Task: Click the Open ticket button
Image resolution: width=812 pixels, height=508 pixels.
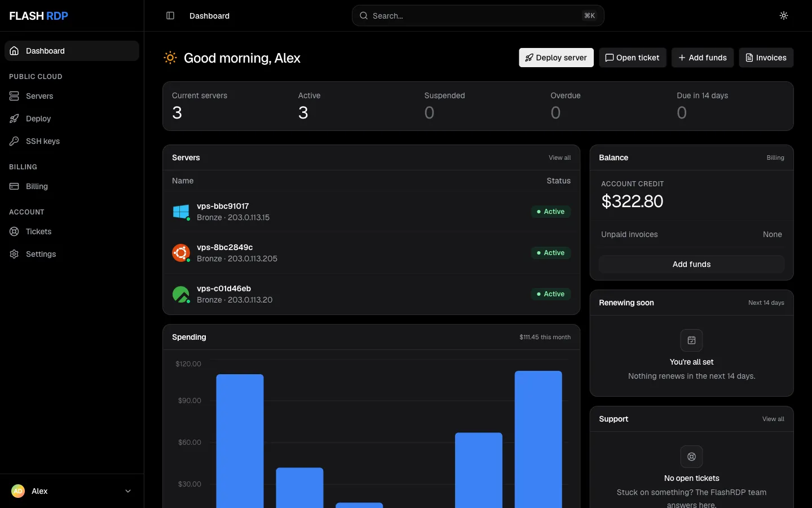Action: (633, 58)
